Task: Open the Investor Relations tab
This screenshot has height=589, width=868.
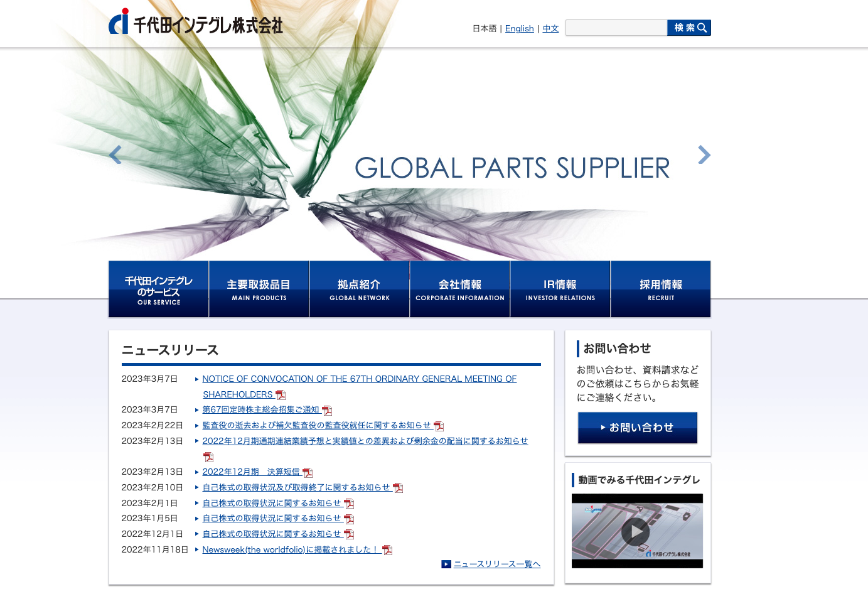Action: [x=560, y=289]
